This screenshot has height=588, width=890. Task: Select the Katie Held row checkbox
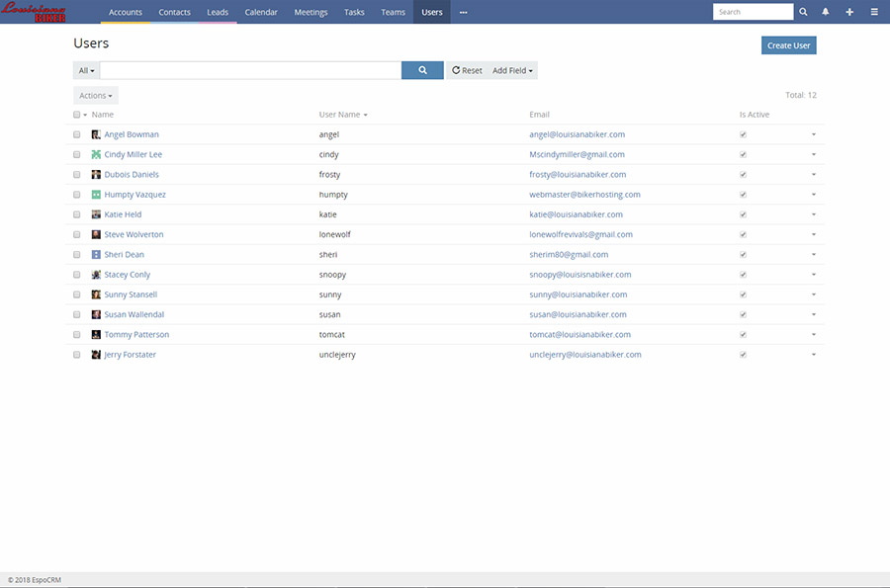point(77,214)
